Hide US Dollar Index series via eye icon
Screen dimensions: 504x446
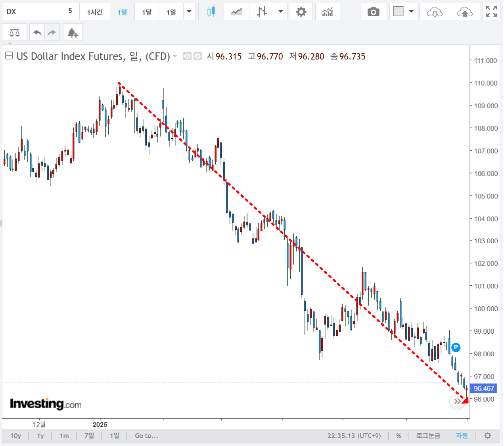tap(188, 56)
